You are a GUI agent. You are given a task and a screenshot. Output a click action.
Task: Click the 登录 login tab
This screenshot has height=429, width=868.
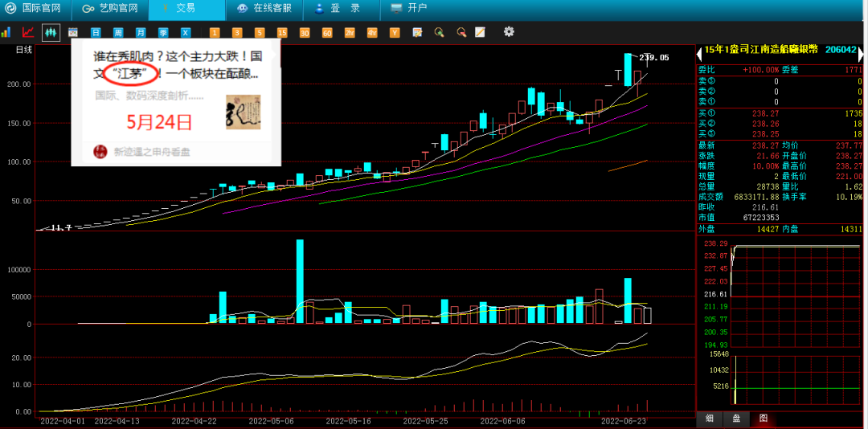pyautogui.click(x=339, y=8)
